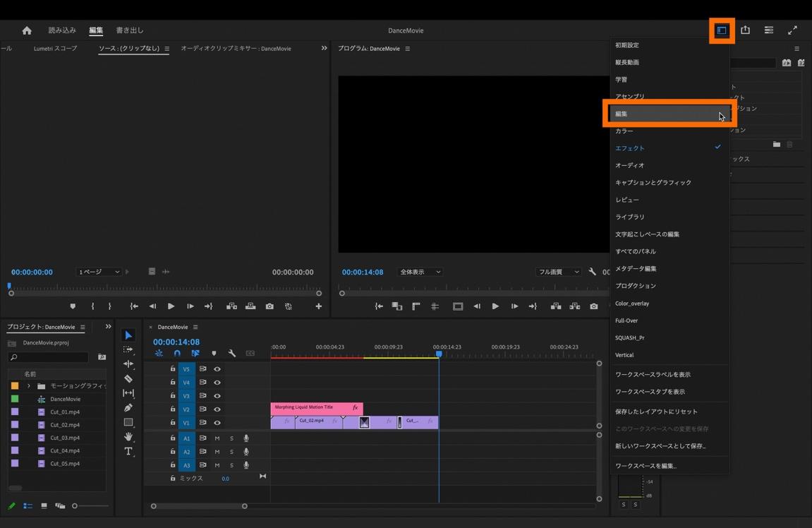812x528 pixels.
Task: Show hidden Project panel tabs chevron
Action: pyautogui.click(x=108, y=326)
